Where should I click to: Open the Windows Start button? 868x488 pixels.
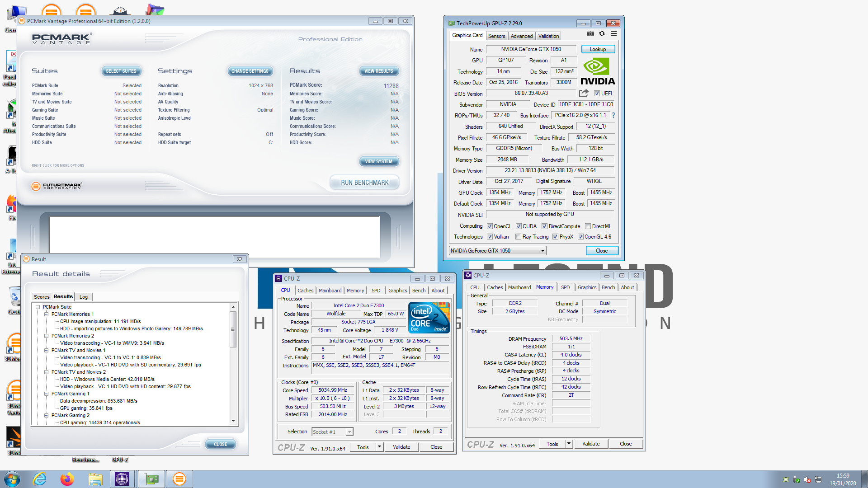click(x=12, y=479)
